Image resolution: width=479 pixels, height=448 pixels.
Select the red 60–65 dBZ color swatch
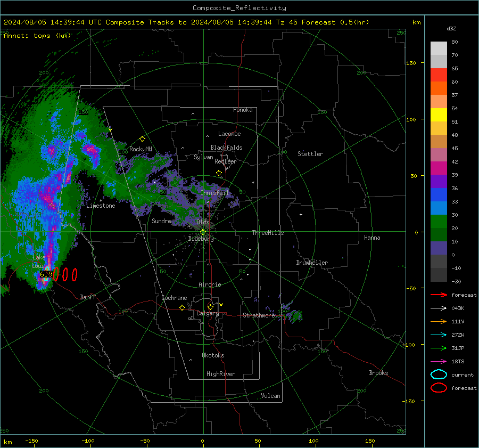[439, 75]
